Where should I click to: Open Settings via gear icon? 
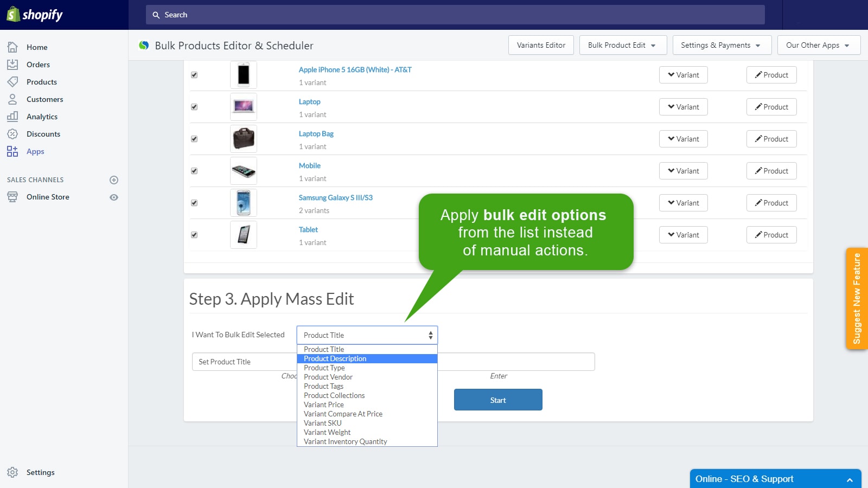tap(12, 472)
